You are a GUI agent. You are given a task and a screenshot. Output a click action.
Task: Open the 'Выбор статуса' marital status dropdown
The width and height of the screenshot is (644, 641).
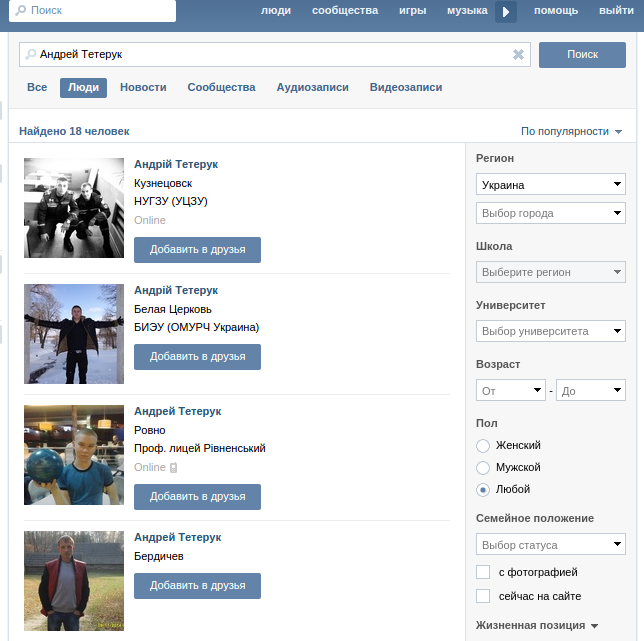pyautogui.click(x=551, y=544)
